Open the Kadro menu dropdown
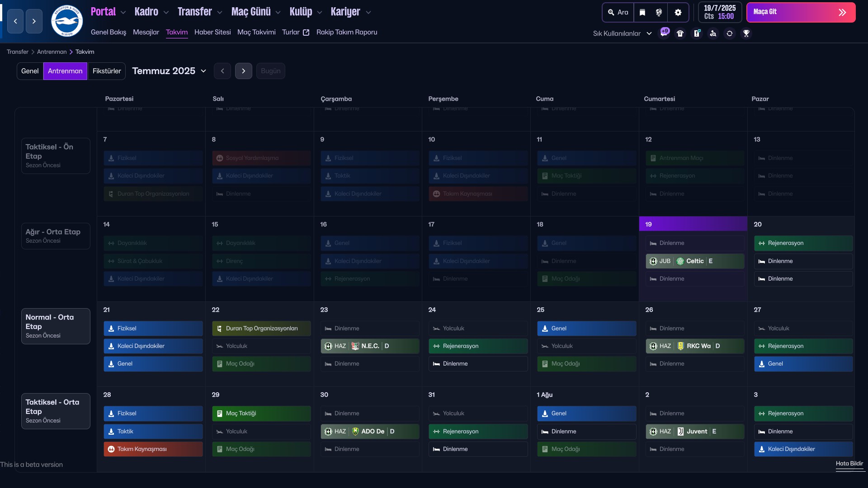Image resolution: width=868 pixels, height=488 pixels. 151,12
